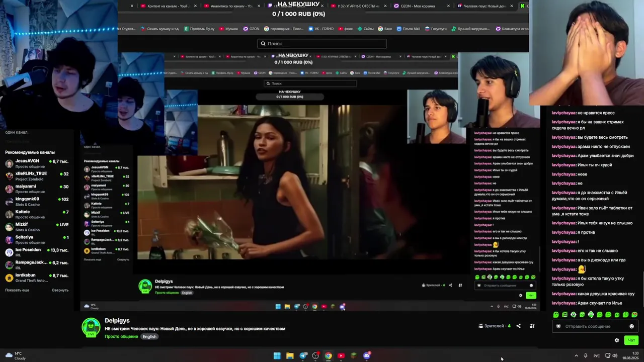The height and width of the screenshot is (362, 644).
Task: Open RampageJack channel avatar in sidebar
Action: coord(9,265)
